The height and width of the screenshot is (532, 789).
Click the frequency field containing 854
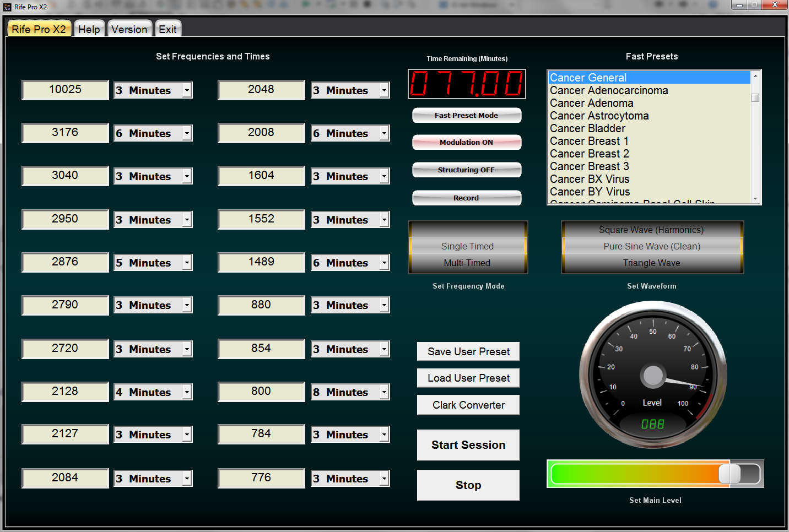(x=261, y=349)
